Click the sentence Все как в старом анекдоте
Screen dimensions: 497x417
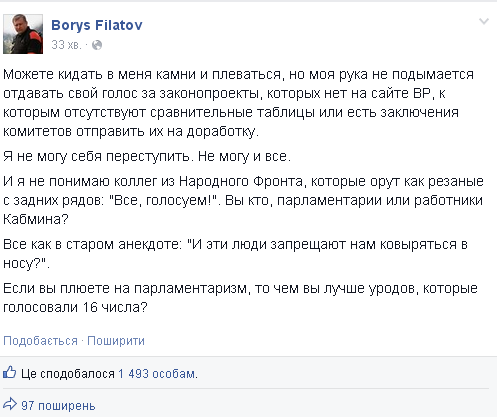click(x=235, y=254)
